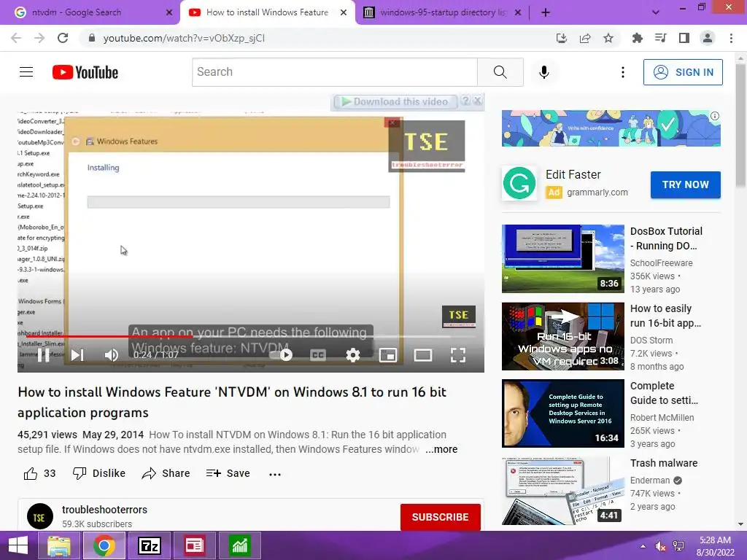Switch to ntvdm Google Search tab
This screenshot has height=560, width=747.
coord(90,12)
